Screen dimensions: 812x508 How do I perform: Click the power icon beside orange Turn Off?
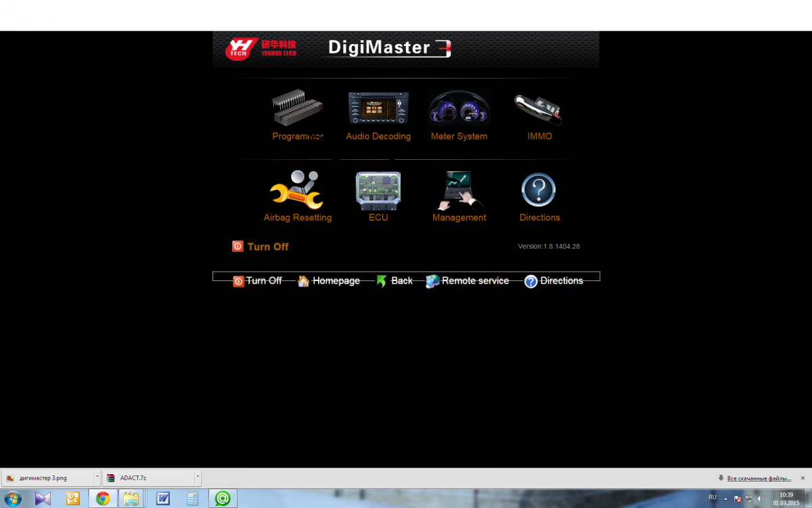(238, 247)
